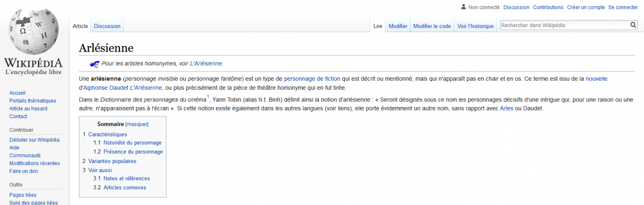The image size is (644, 205).
Task: Open the Discussion tab
Action: coord(107,26)
